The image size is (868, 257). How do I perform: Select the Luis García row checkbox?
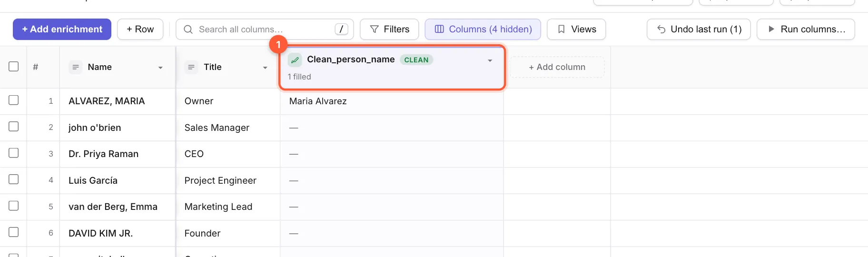[x=14, y=179]
